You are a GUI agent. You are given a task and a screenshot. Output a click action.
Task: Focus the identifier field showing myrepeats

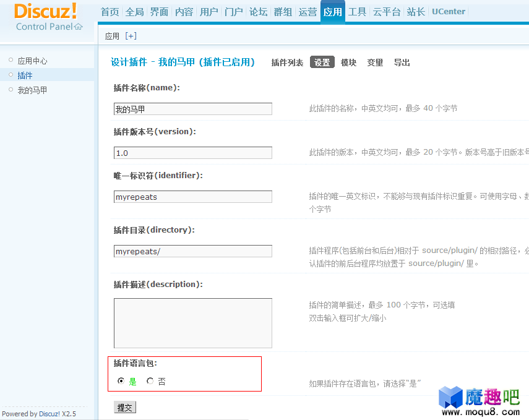193,197
